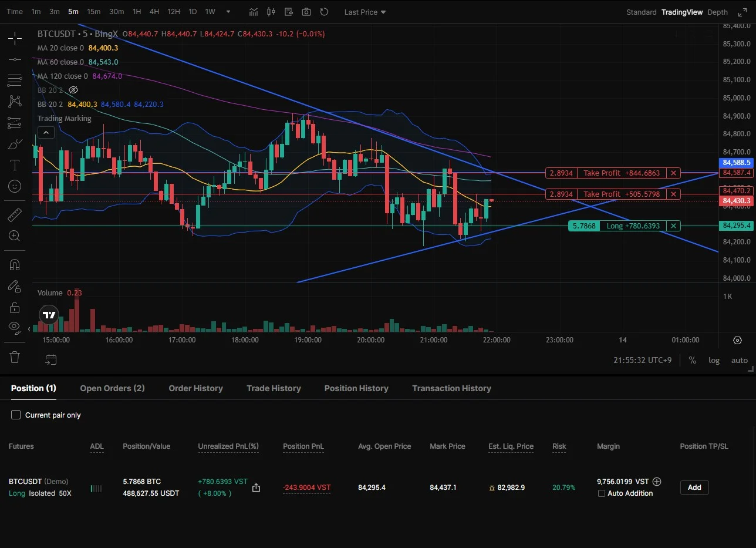
Task: Toggle Hide All Drawings eye icon
Action: [x=15, y=327]
